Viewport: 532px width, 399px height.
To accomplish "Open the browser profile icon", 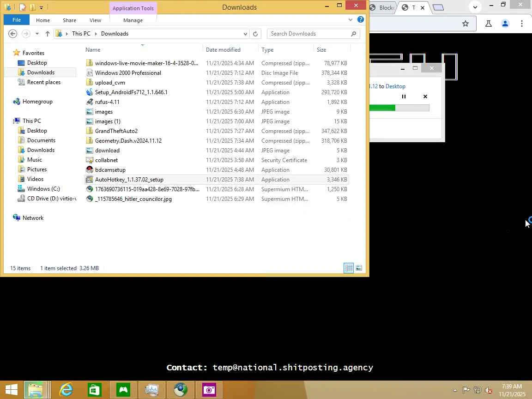I will [x=505, y=24].
